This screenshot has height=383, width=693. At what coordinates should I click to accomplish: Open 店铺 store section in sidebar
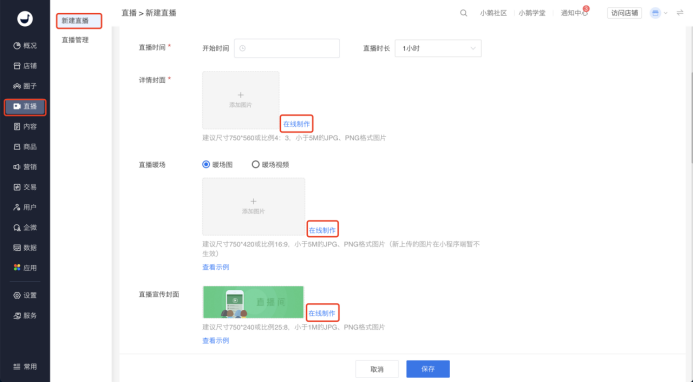pos(25,66)
